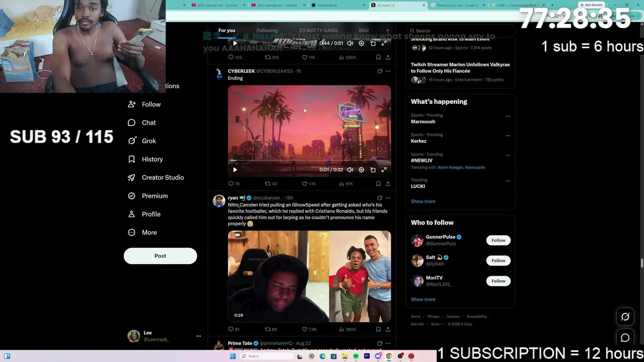This screenshot has width=644, height=362.
Task: Open Chat from the X sidebar
Action: [x=142, y=123]
